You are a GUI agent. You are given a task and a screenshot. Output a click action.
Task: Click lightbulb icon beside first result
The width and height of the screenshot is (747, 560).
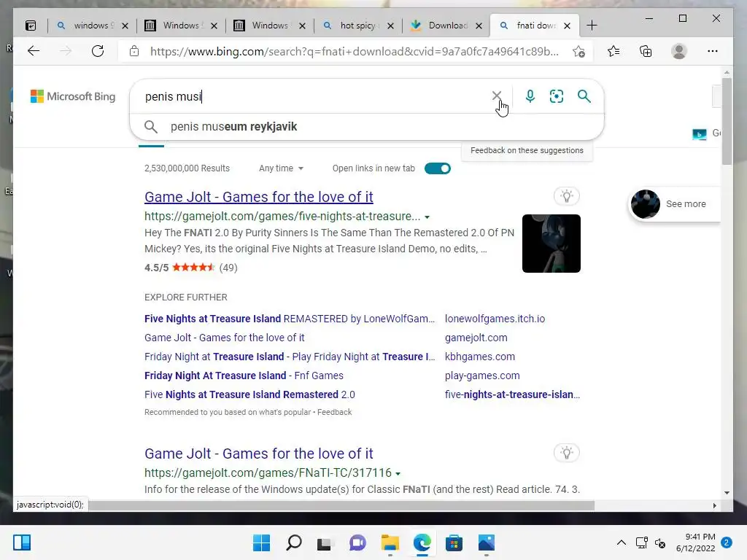pyautogui.click(x=566, y=195)
